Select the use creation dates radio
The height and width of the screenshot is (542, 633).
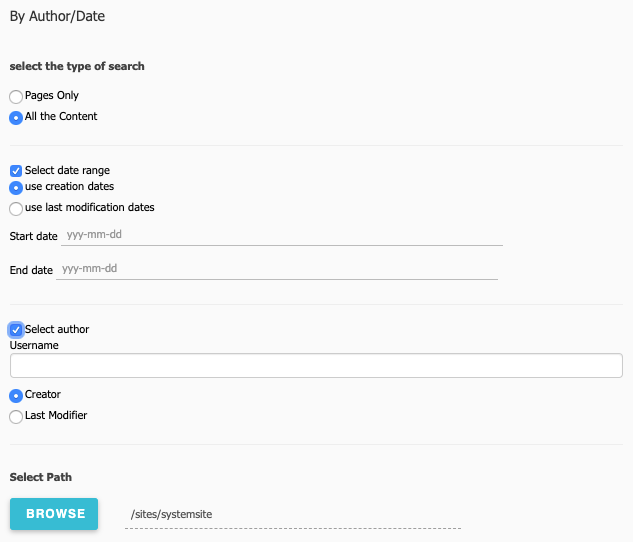pos(16,187)
